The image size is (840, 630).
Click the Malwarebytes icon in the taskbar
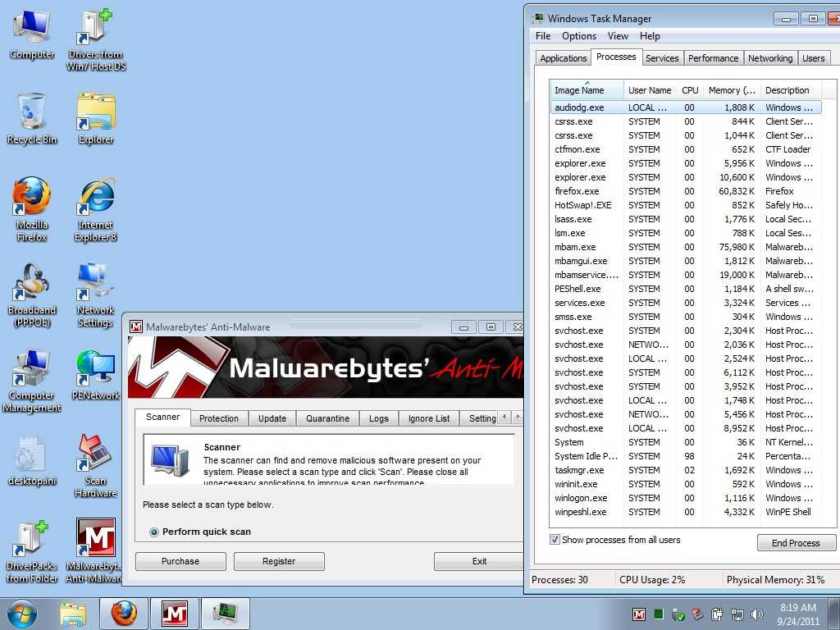pyautogui.click(x=175, y=613)
